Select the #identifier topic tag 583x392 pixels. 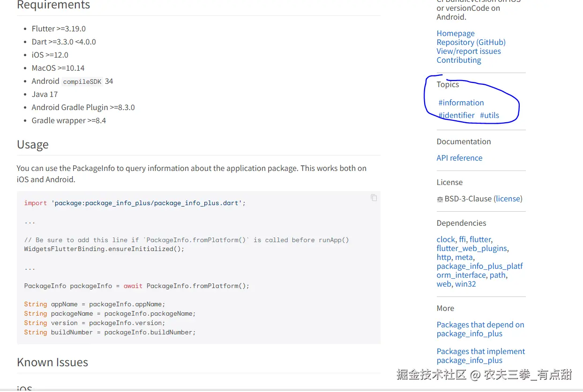pos(456,115)
